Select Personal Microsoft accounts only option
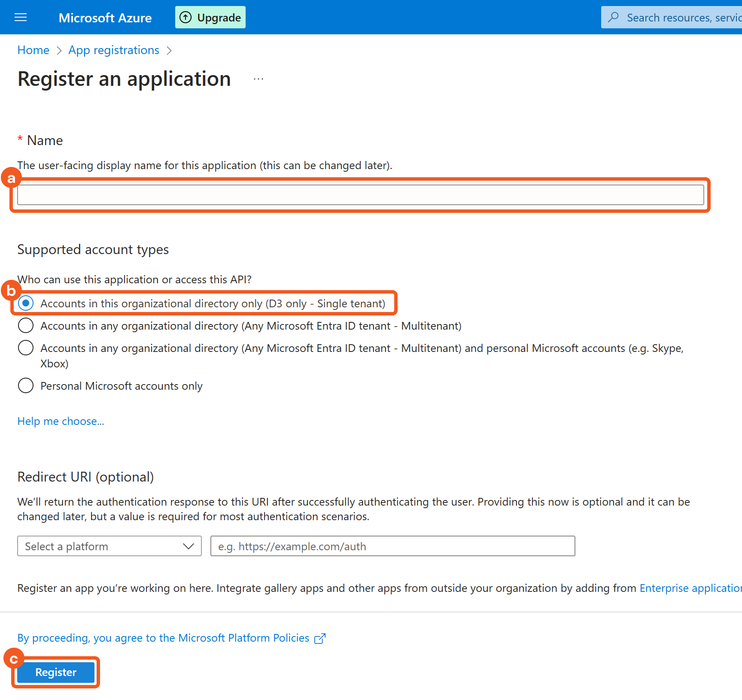 26,386
